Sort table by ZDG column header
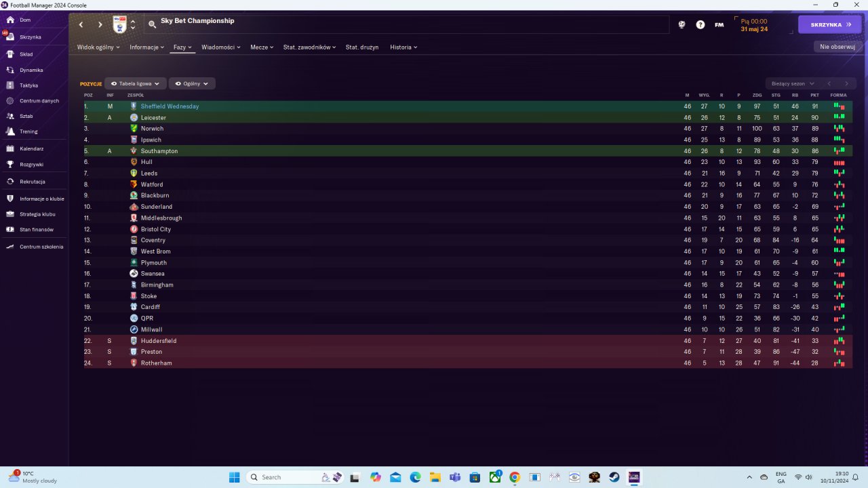The height and width of the screenshot is (488, 868). [x=757, y=95]
